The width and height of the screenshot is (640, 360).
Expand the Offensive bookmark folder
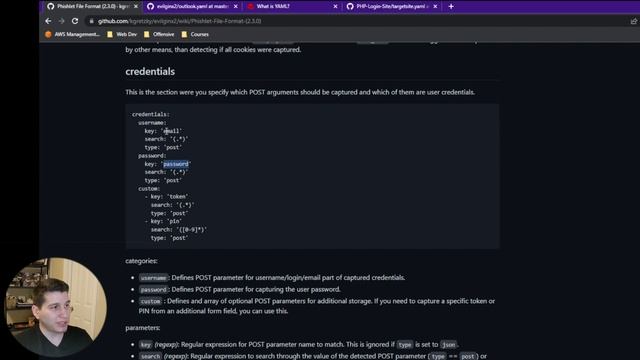[x=159, y=34]
